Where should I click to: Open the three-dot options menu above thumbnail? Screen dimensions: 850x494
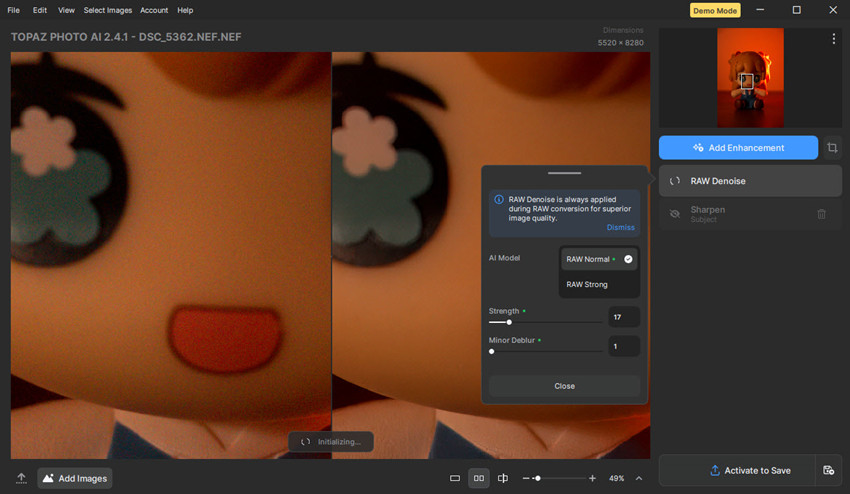coord(833,39)
